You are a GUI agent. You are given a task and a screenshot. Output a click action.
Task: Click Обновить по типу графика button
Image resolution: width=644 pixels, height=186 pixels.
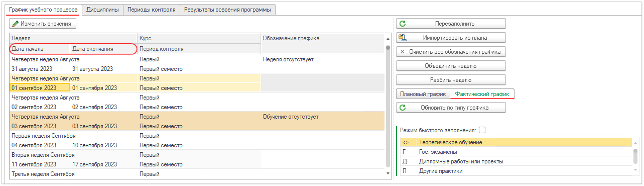pyautogui.click(x=451, y=108)
